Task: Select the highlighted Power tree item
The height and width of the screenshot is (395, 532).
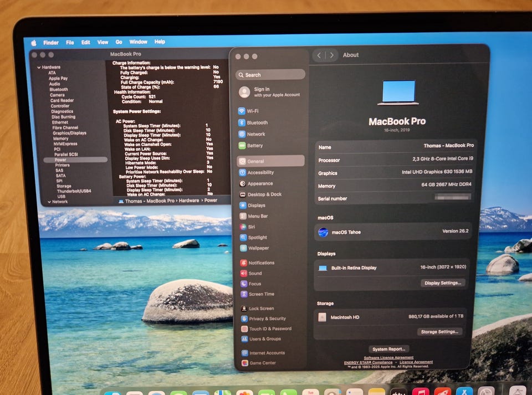Action: click(75, 160)
